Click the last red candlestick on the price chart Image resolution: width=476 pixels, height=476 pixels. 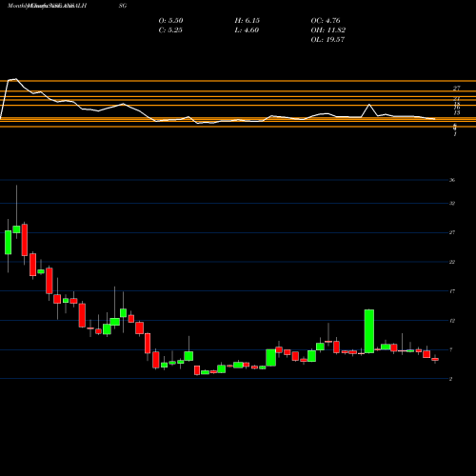[435, 359]
